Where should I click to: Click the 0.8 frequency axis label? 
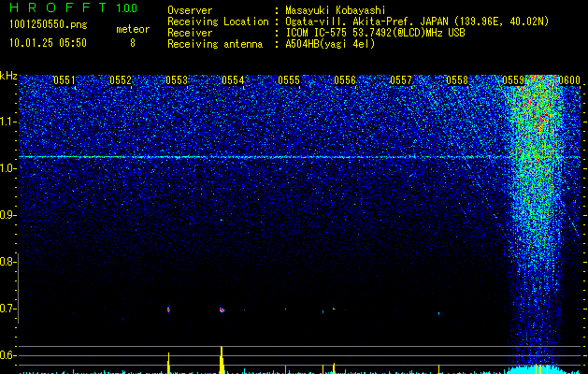coord(7,262)
